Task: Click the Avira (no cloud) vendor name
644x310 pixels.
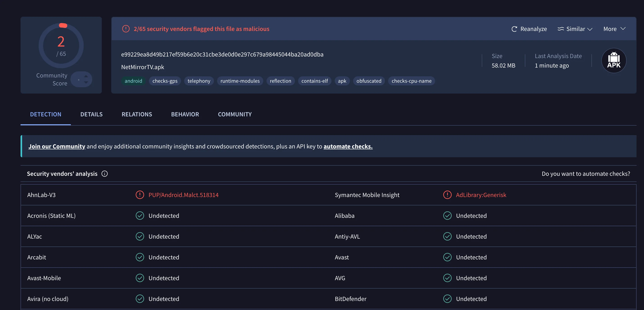Action: (x=48, y=299)
